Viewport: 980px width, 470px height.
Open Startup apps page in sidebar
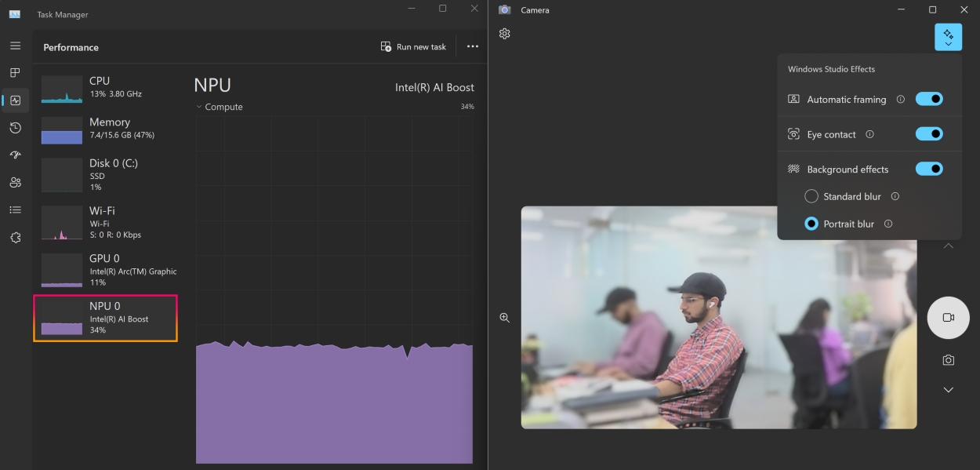point(15,155)
